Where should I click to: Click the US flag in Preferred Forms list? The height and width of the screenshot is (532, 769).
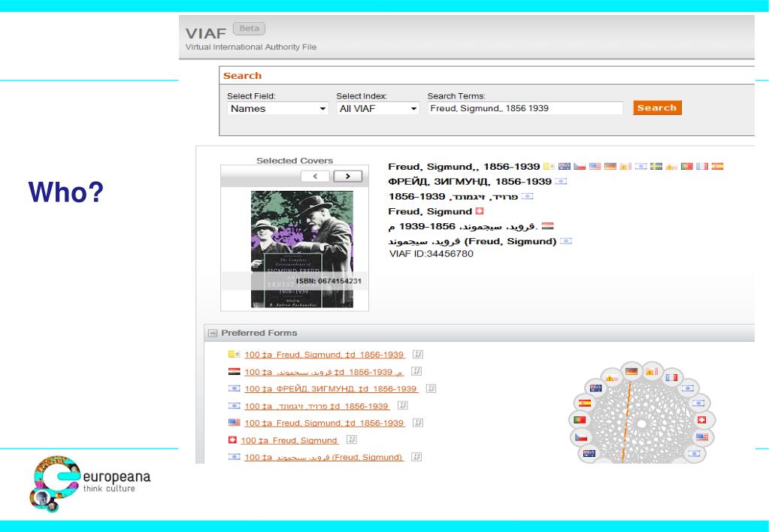235,422
